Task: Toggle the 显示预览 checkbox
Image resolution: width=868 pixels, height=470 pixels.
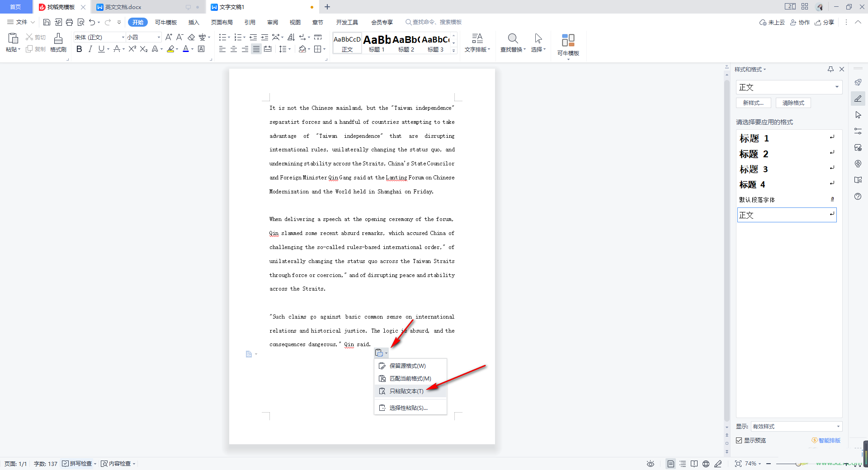Action: pyautogui.click(x=739, y=440)
